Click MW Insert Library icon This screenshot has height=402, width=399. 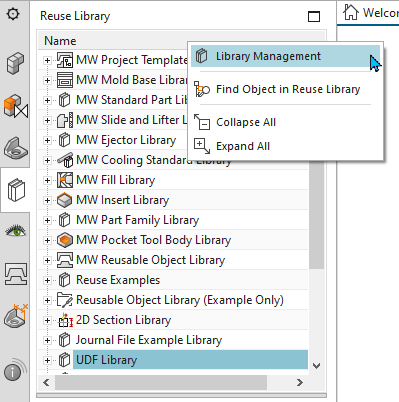tap(65, 200)
